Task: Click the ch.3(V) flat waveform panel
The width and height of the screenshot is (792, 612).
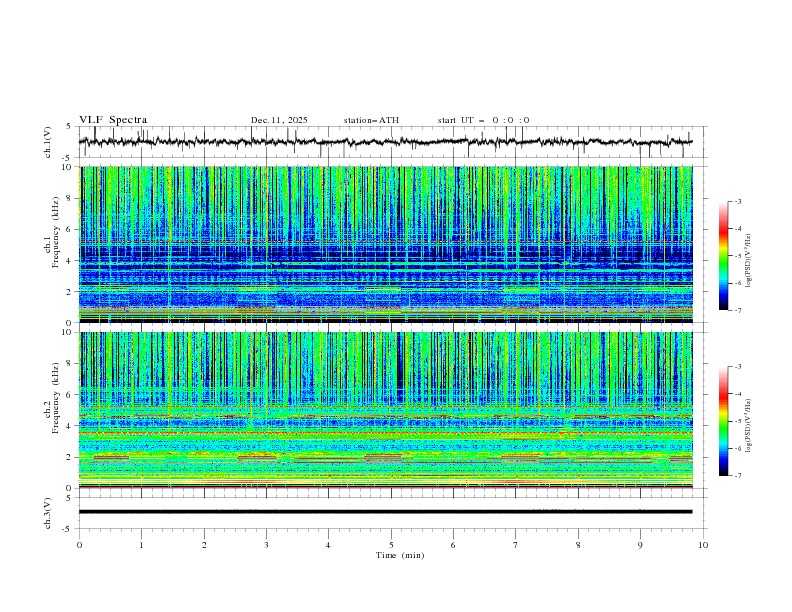Action: tap(390, 511)
